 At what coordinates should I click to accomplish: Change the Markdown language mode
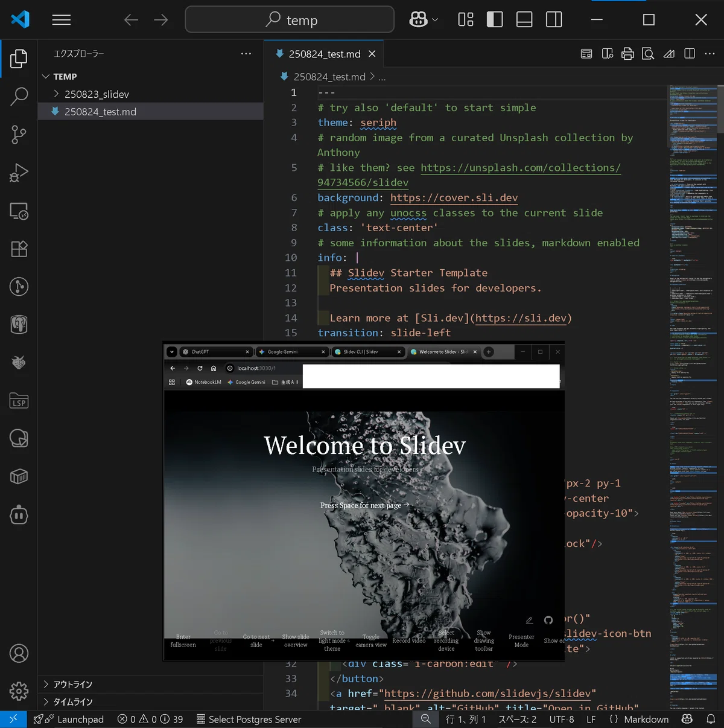tap(646, 720)
